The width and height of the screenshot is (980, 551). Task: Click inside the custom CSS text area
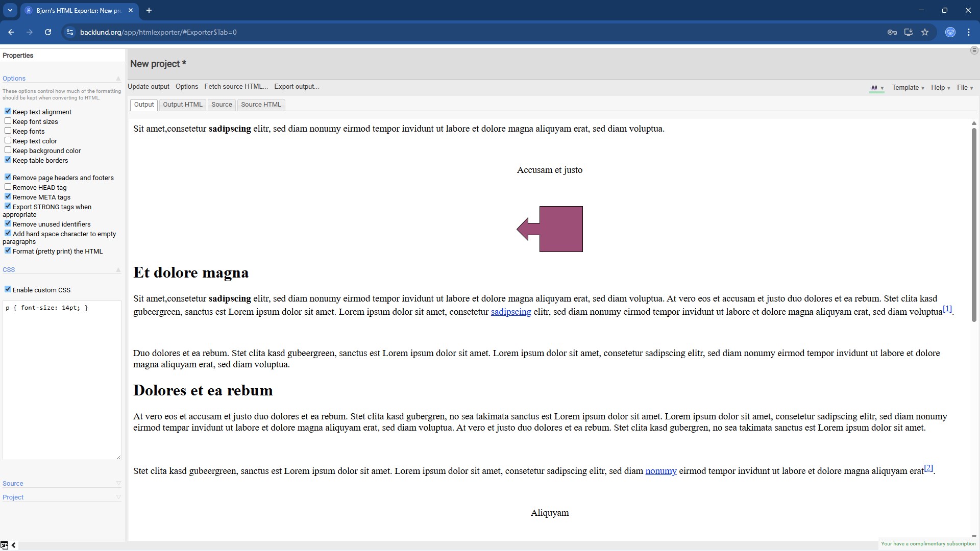[62, 380]
